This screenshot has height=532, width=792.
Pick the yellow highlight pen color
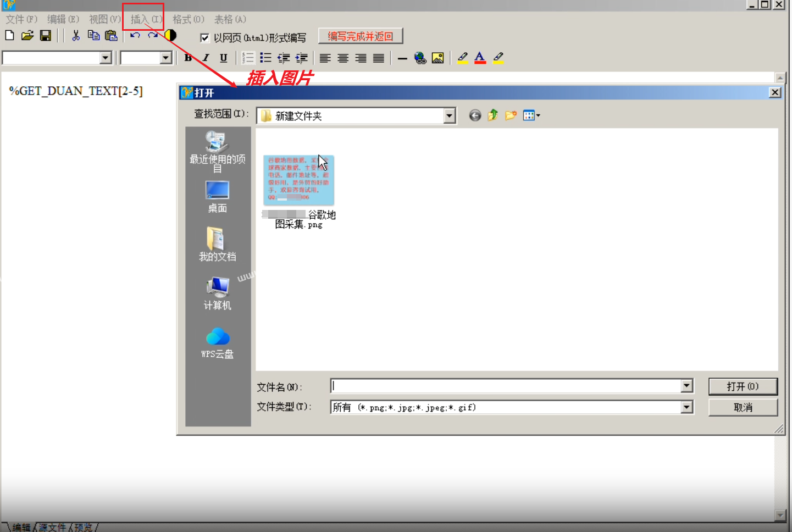[x=463, y=58]
